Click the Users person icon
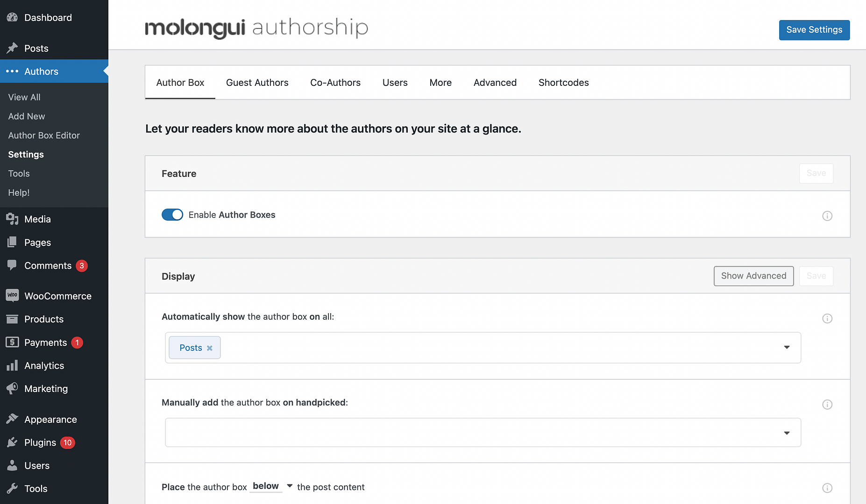Viewport: 866px width, 504px height. point(12,465)
